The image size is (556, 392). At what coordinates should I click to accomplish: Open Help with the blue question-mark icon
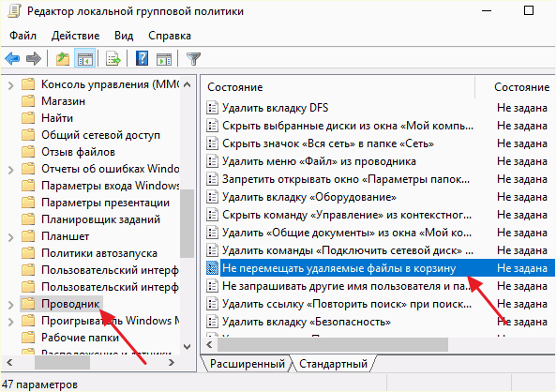coord(142,58)
